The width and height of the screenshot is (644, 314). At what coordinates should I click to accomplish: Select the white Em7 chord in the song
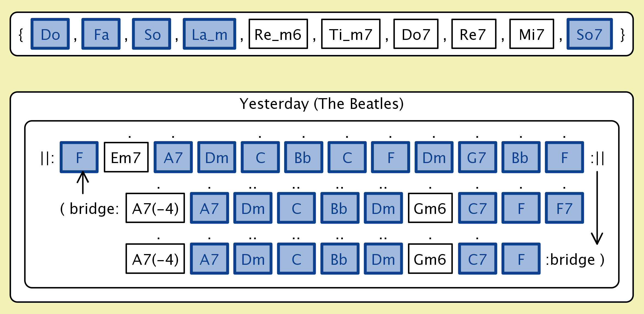(126, 157)
